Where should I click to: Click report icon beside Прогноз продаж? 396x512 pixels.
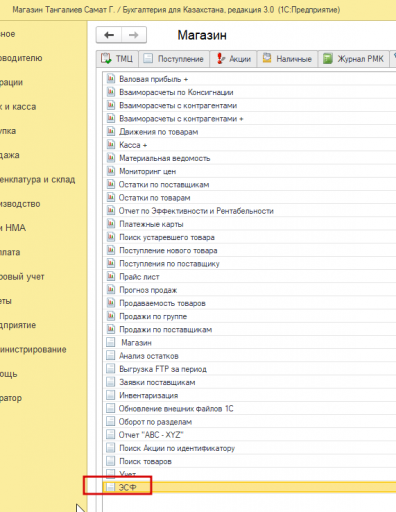[x=110, y=290]
